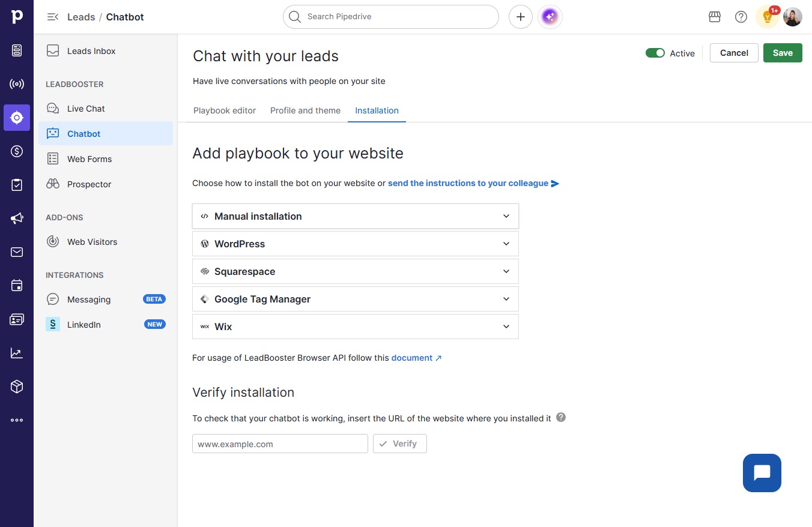812x527 pixels.
Task: Open Prospector in sidebar
Action: pyautogui.click(x=106, y=184)
